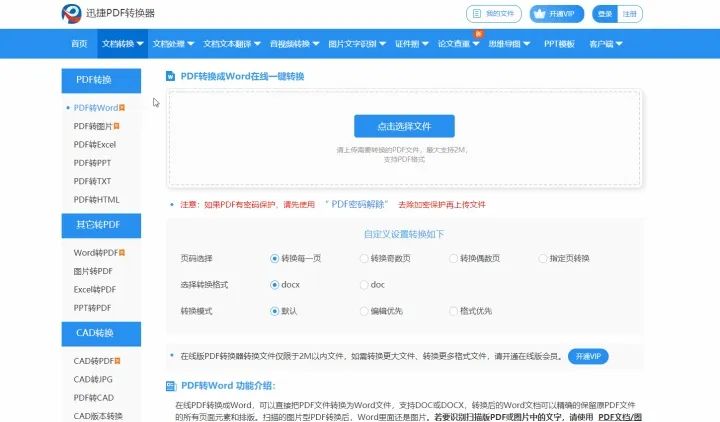Select PDF转HTML in sidebar
This screenshot has width=720, height=422.
96,200
